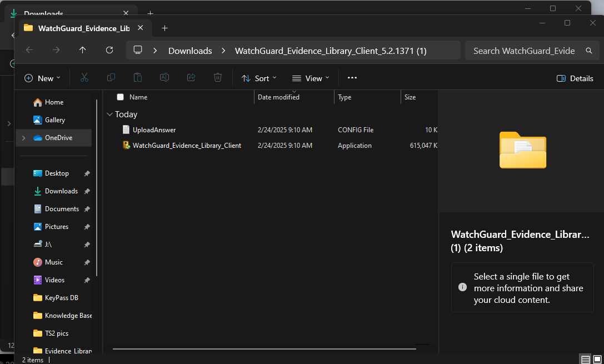
Task: Switch to details list view icon in status bar
Action: [585, 360]
